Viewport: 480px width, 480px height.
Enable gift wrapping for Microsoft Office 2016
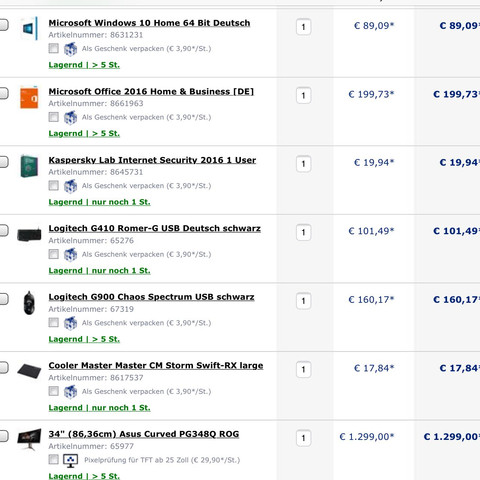tap(53, 117)
